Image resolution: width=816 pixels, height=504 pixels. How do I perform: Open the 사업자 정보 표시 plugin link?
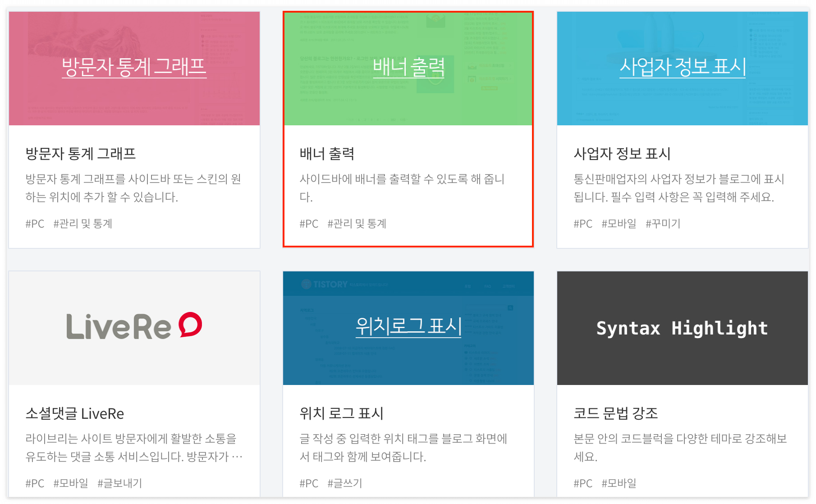[x=682, y=67]
